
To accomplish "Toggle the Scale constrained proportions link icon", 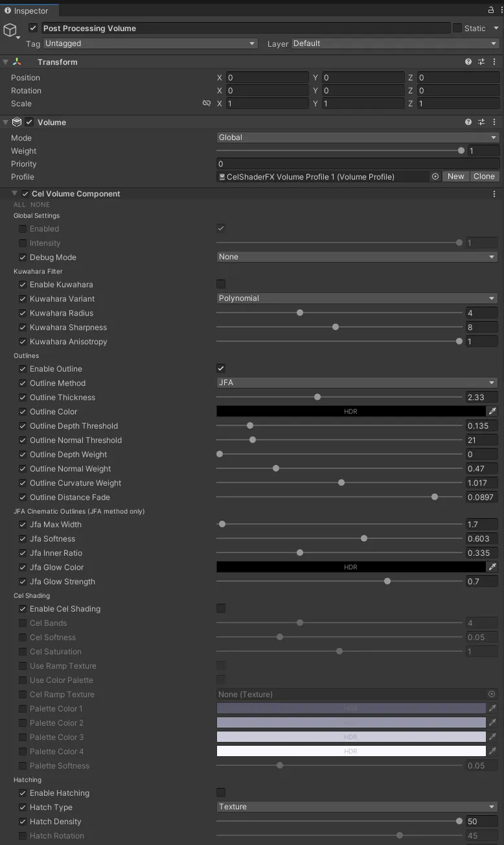I will tap(207, 104).
